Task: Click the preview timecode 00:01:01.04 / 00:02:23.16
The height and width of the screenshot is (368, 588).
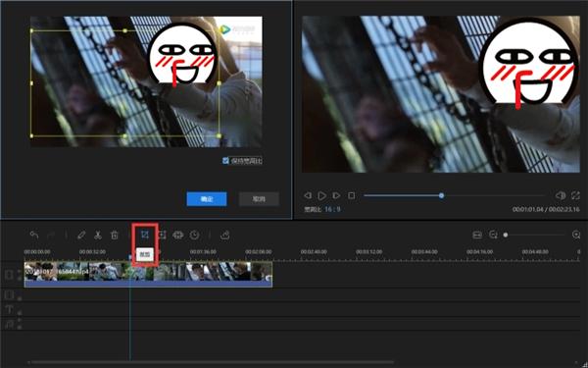Action: coord(546,209)
